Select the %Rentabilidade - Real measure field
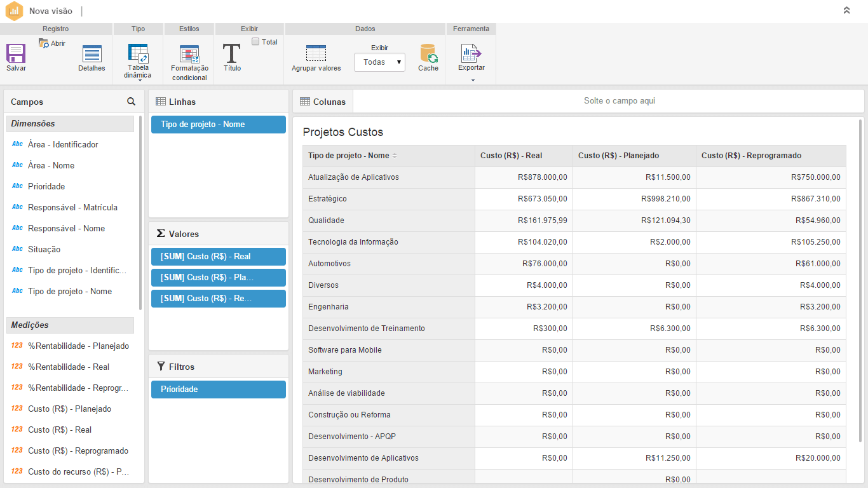 [x=68, y=367]
